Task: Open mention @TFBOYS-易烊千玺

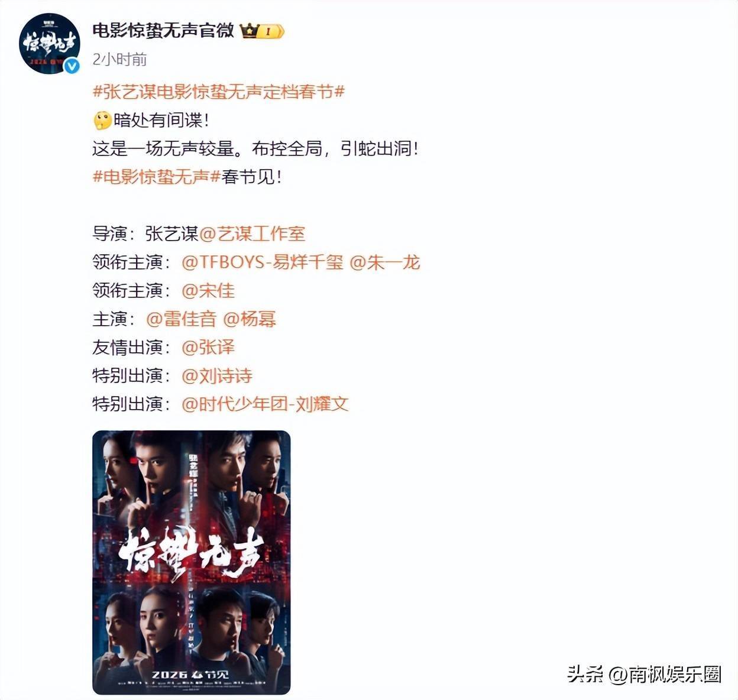Action: 263,262
